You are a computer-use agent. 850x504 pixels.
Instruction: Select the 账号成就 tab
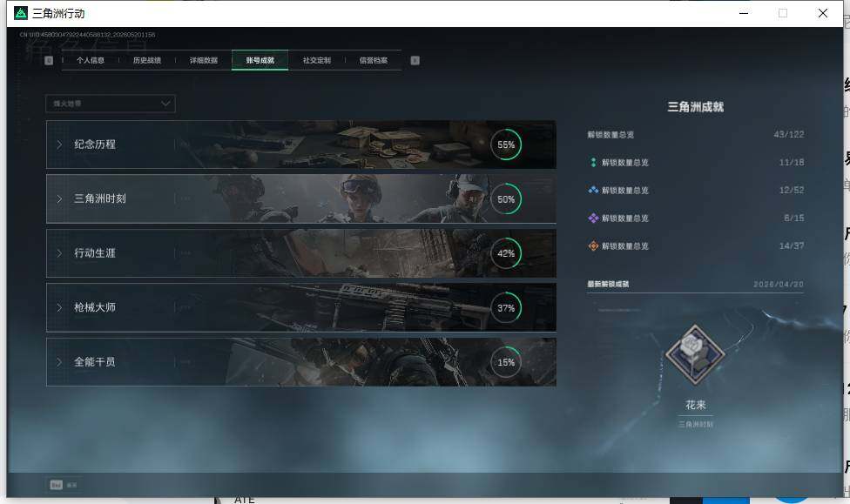tap(260, 60)
